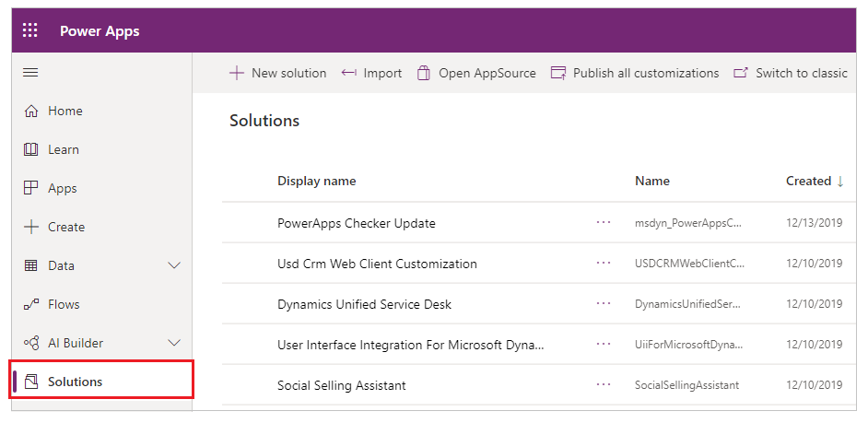This screenshot has height=423, width=868.
Task: Click the AI Builder icon
Action: [31, 343]
